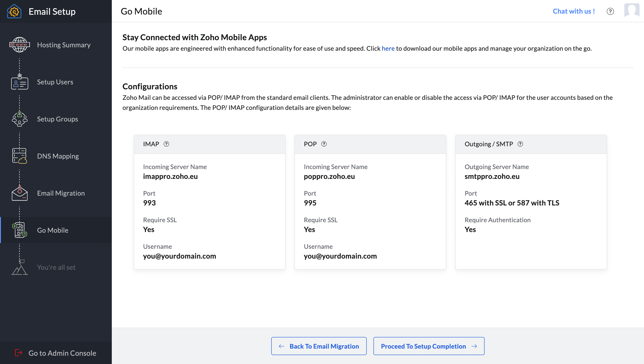Click Require SSL Yes value in IMAP card
Viewport: 644px width, 364px height.
tap(148, 229)
